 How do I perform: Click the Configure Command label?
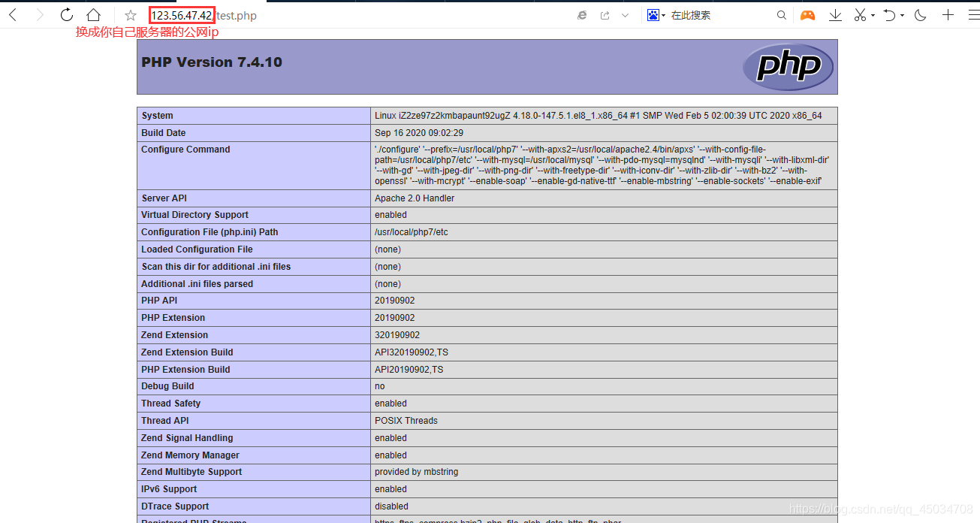click(x=185, y=150)
